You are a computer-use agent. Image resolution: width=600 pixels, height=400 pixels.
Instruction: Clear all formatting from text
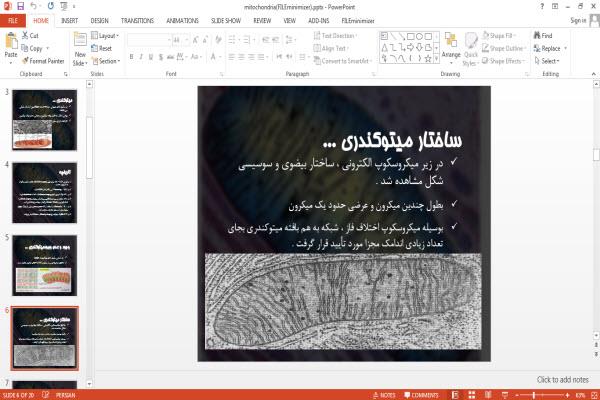218,39
